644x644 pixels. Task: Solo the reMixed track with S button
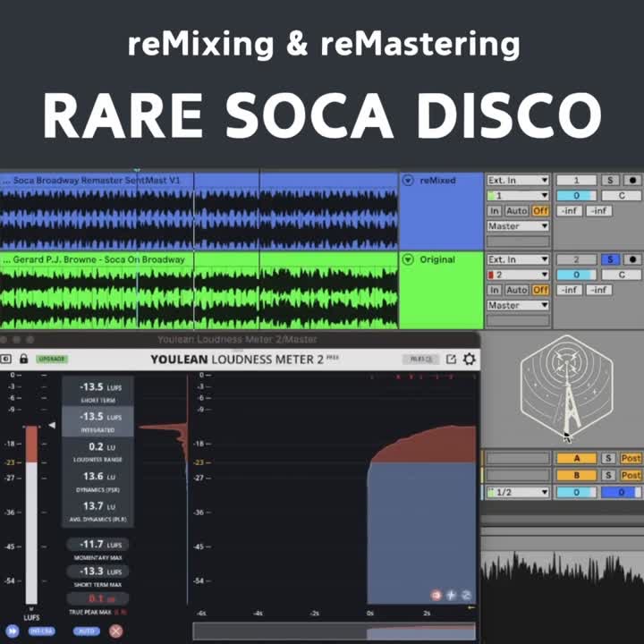coord(610,181)
